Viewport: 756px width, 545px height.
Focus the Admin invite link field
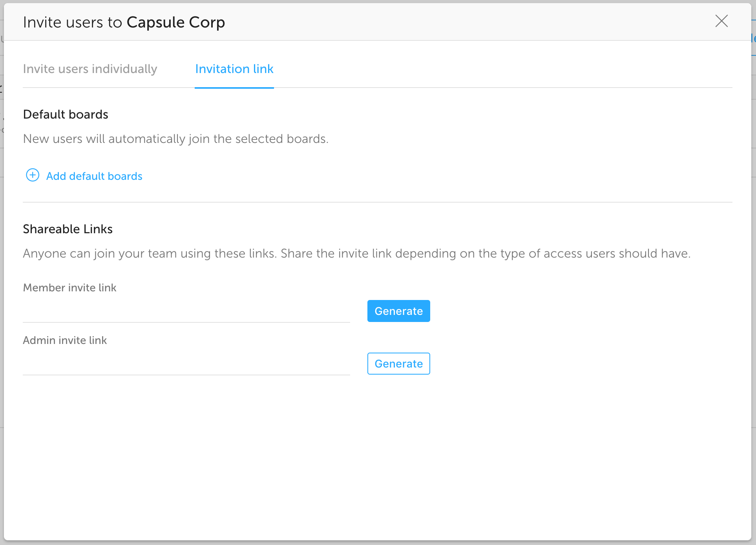(x=186, y=364)
